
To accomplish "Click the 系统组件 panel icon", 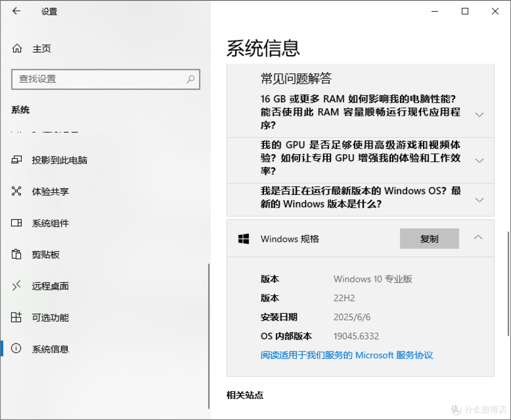I will [17, 223].
